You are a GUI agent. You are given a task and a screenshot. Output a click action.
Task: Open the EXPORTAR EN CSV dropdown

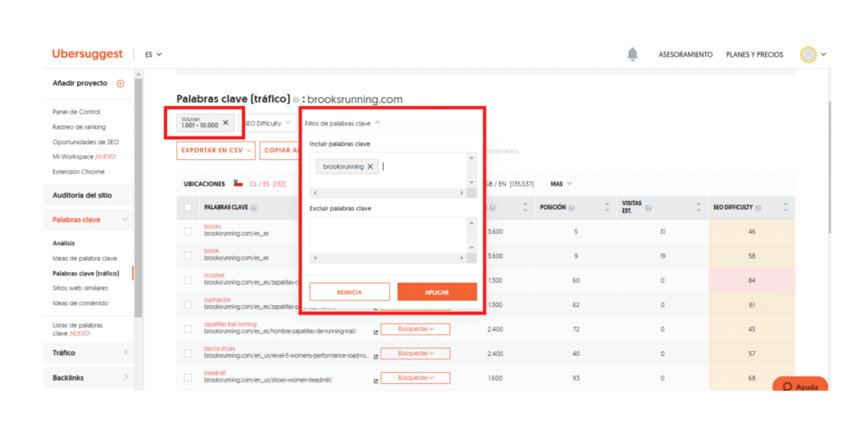click(x=216, y=150)
